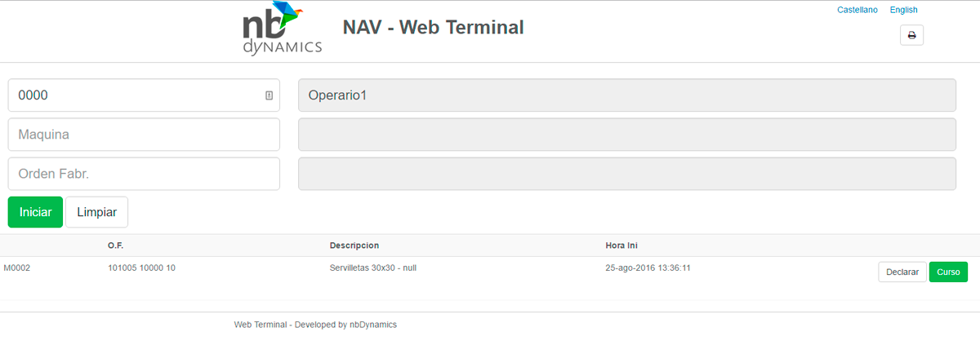Screen dimensions: 980x354
Task: Focus the operator code field containing 0000
Action: click(144, 95)
